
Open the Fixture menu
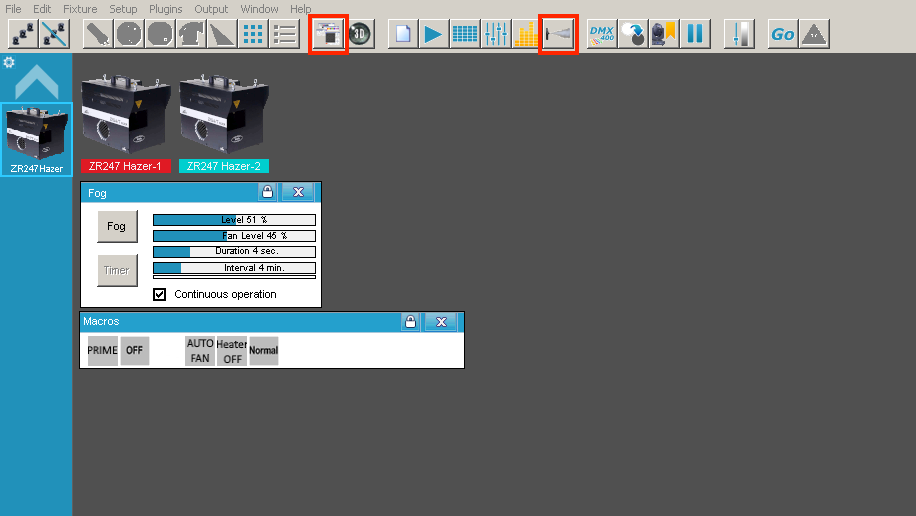click(80, 9)
